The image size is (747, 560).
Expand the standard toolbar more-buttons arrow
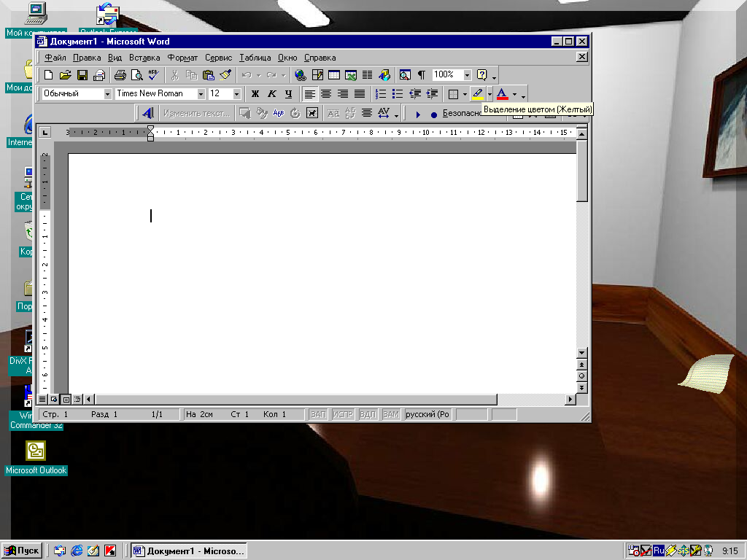click(494, 76)
